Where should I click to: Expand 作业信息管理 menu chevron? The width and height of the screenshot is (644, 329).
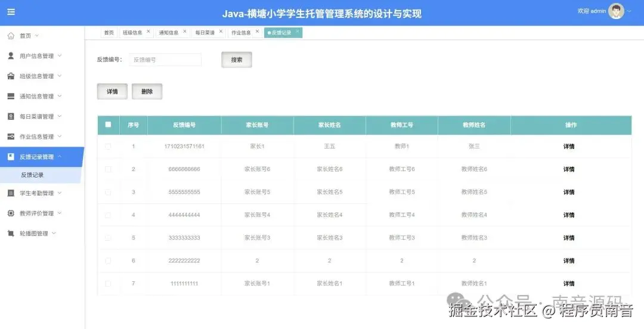click(x=60, y=136)
